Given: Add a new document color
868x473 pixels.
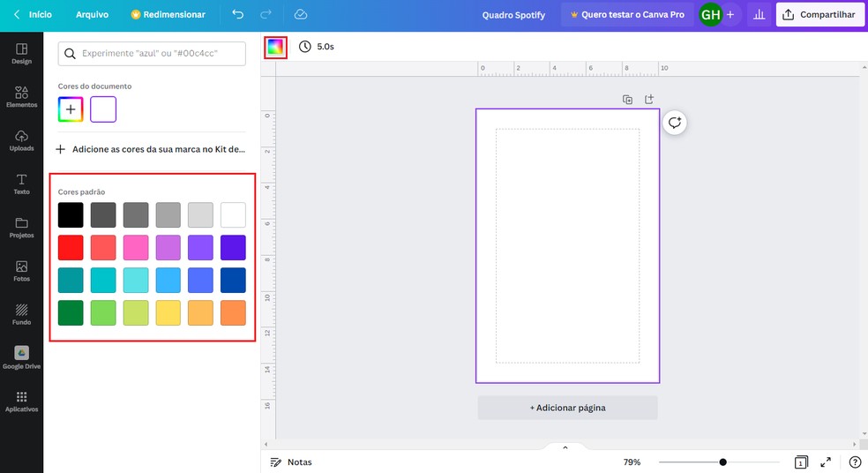Looking at the screenshot, I should pyautogui.click(x=71, y=109).
